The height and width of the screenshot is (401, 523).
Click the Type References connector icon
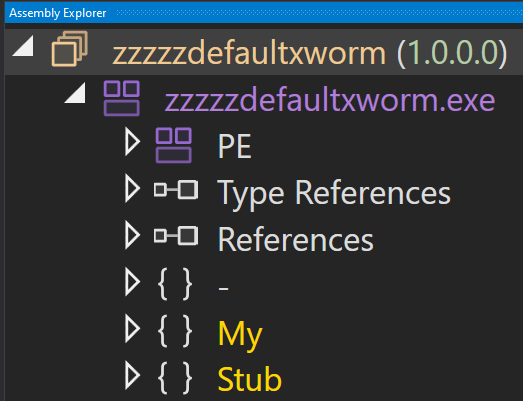tap(176, 190)
